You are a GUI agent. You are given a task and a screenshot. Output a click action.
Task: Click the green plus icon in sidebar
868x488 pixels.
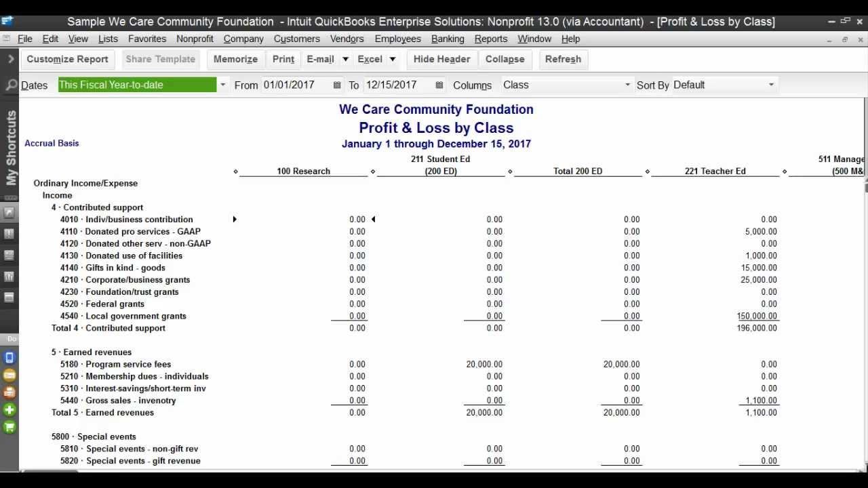[9, 409]
